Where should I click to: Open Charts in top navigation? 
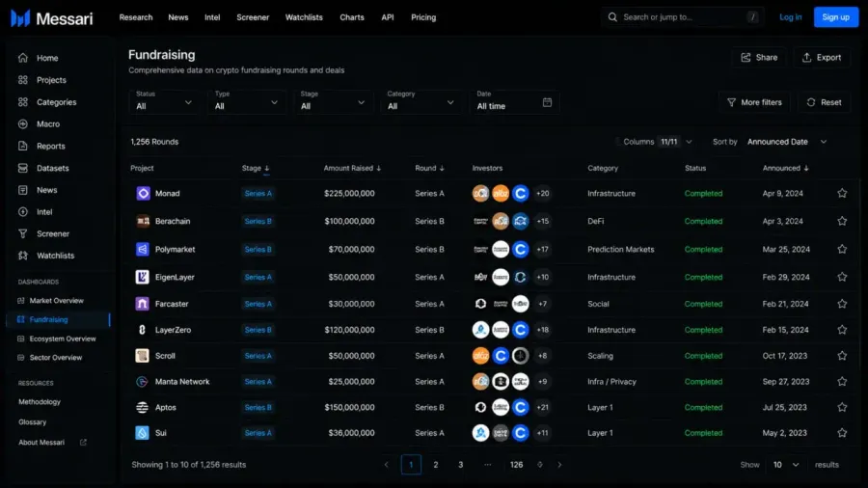pyautogui.click(x=351, y=17)
